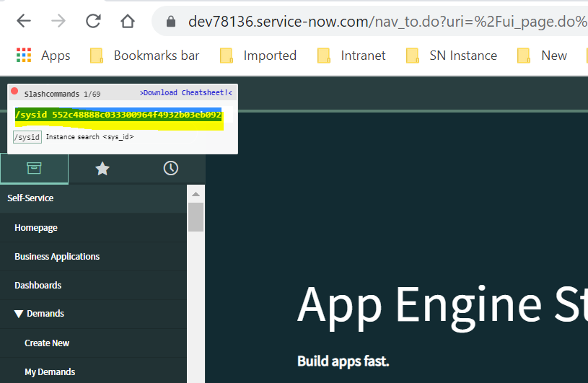Screen dimensions: 588x383
Task: Go back using browser back arrow
Action: coord(24,21)
